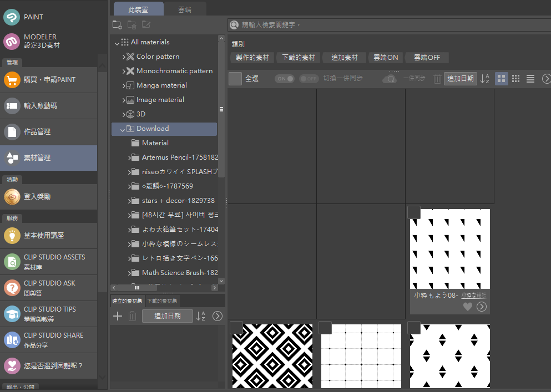Switch to the 雲端 tab

click(x=185, y=9)
